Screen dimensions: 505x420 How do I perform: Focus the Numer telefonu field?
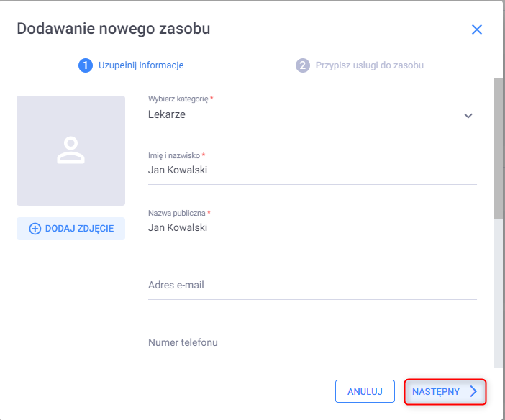(311, 343)
